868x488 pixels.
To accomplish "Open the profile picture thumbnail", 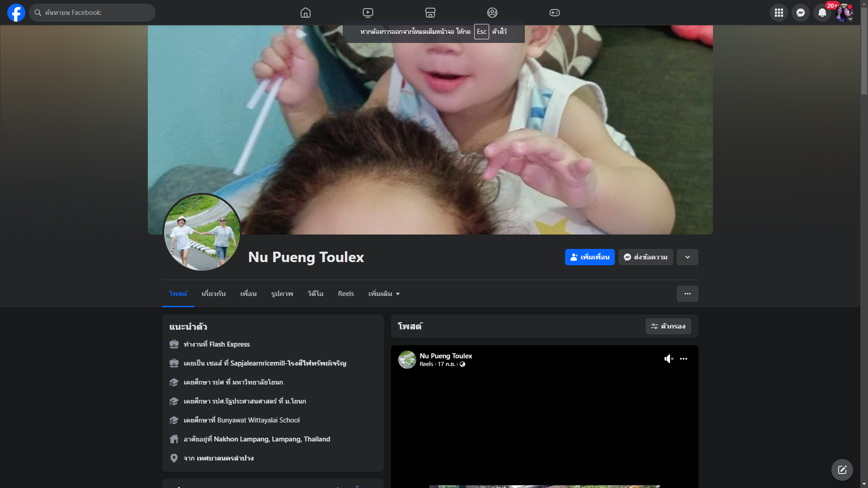I will 202,233.
